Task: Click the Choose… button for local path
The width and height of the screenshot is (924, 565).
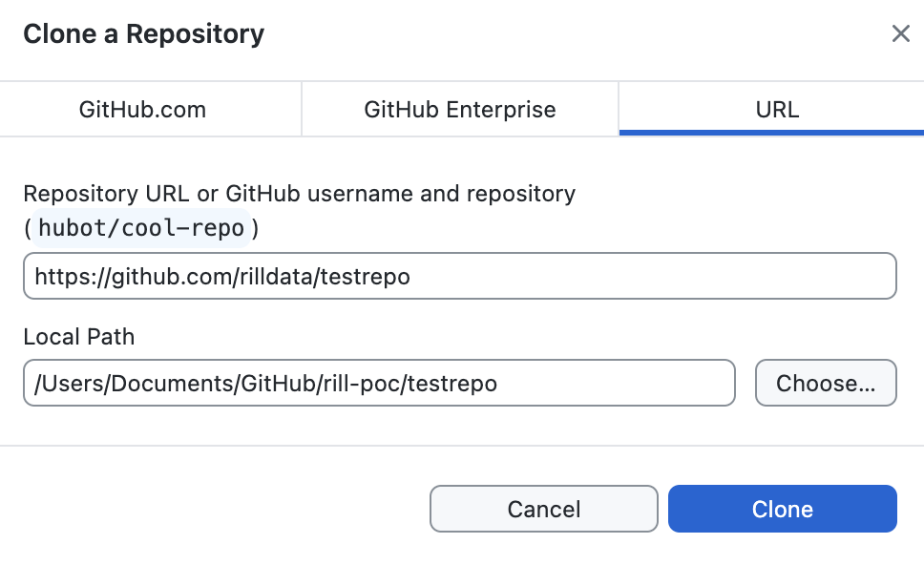Action: [x=826, y=383]
